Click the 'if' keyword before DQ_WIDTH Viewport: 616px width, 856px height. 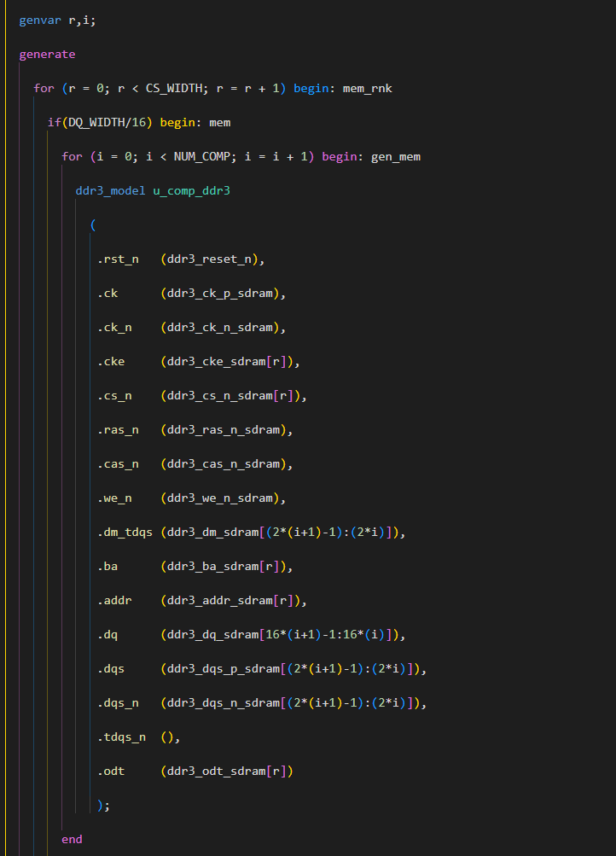click(x=55, y=123)
